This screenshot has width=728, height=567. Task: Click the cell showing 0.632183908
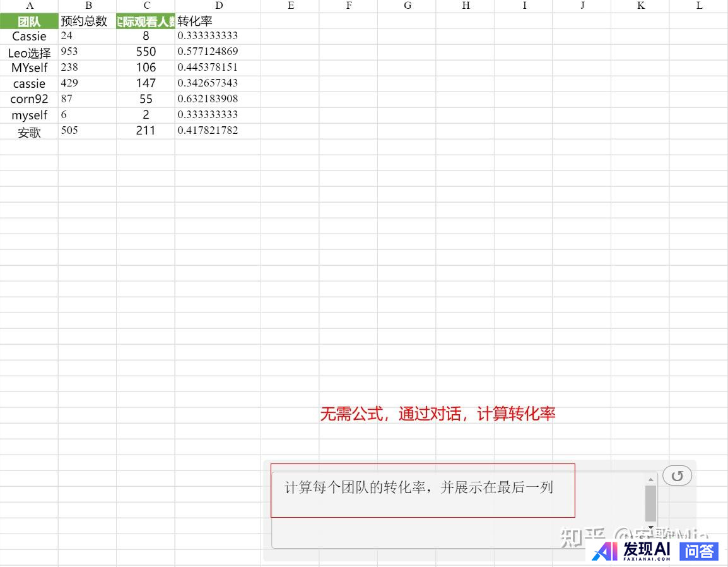[218, 100]
